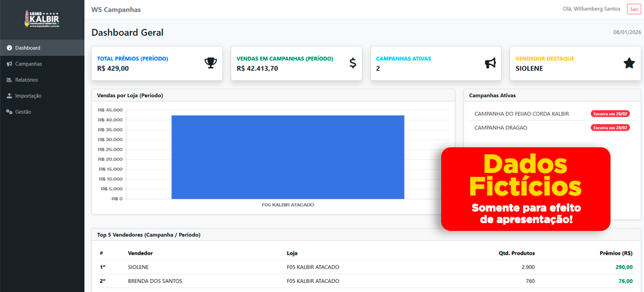Click the F05 KALBIR ATACADO axis label

(x=288, y=205)
